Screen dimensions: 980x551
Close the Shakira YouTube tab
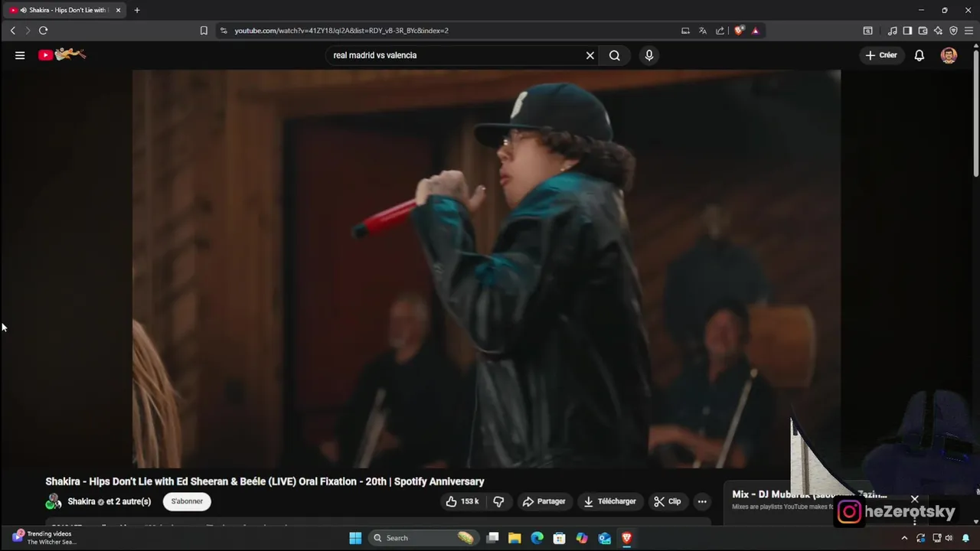point(118,10)
